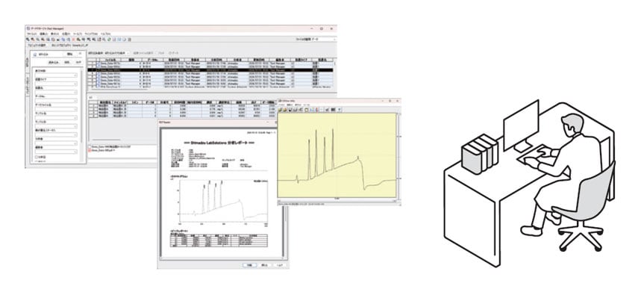Click the document icon in first data row
This screenshot has height=295, width=644.
99,63
